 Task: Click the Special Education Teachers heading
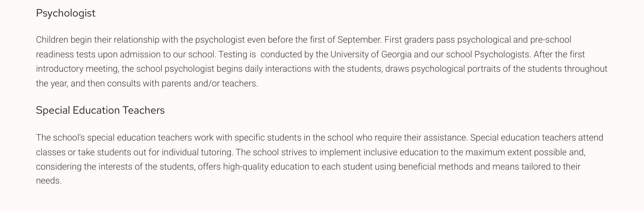pyautogui.click(x=100, y=110)
